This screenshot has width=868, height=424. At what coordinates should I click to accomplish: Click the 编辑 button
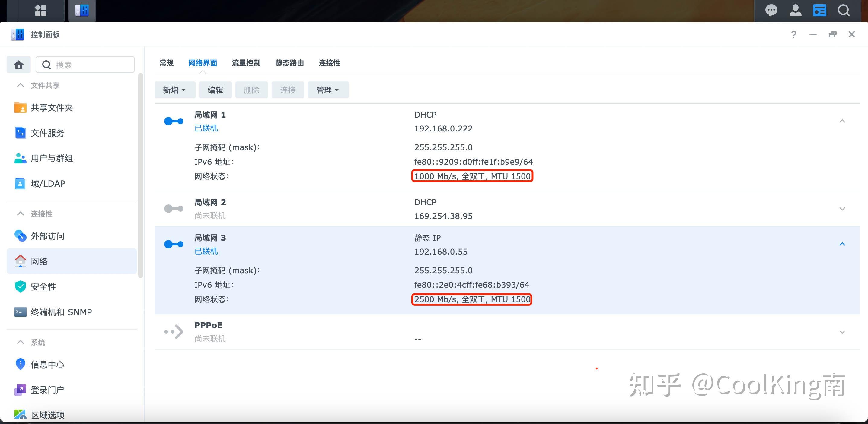coord(215,90)
